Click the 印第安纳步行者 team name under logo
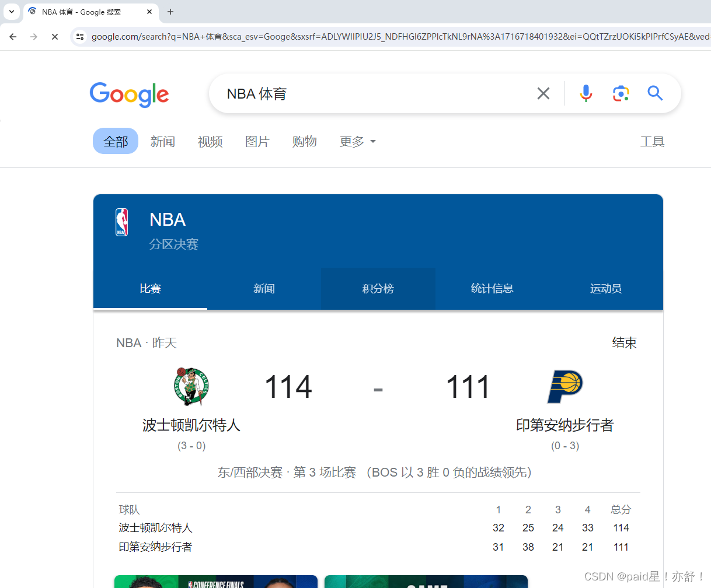The image size is (711, 588). click(565, 425)
